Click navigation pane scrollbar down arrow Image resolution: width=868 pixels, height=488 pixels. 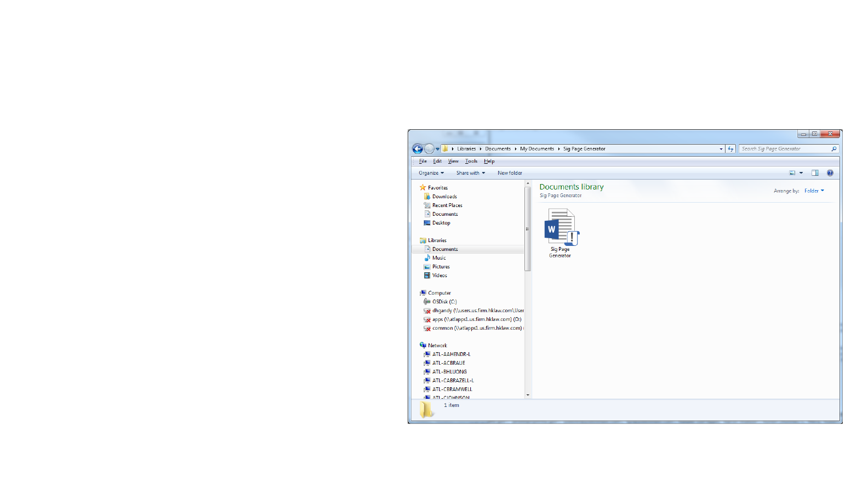pos(528,395)
